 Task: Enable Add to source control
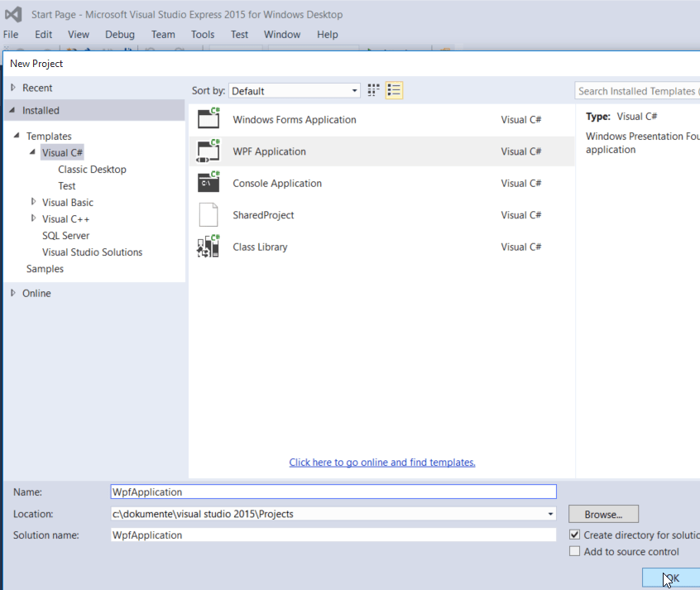click(x=575, y=551)
